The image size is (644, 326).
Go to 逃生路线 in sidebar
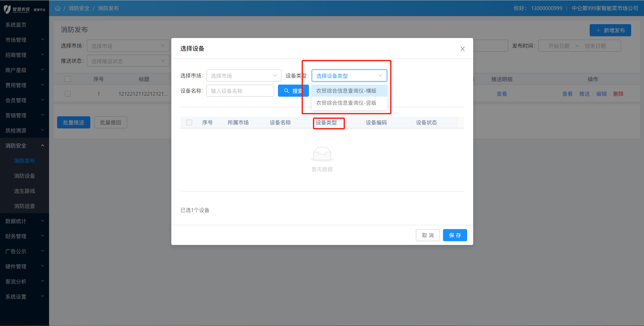[24, 191]
